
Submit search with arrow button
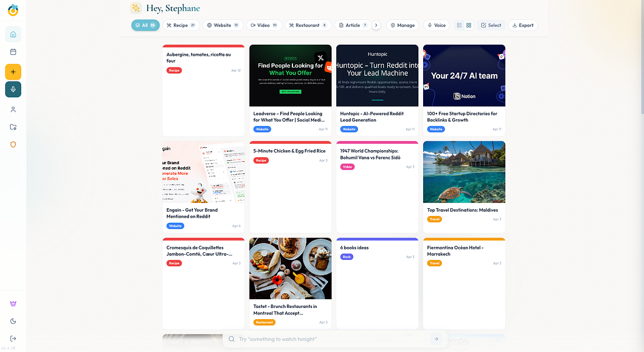(x=436, y=339)
